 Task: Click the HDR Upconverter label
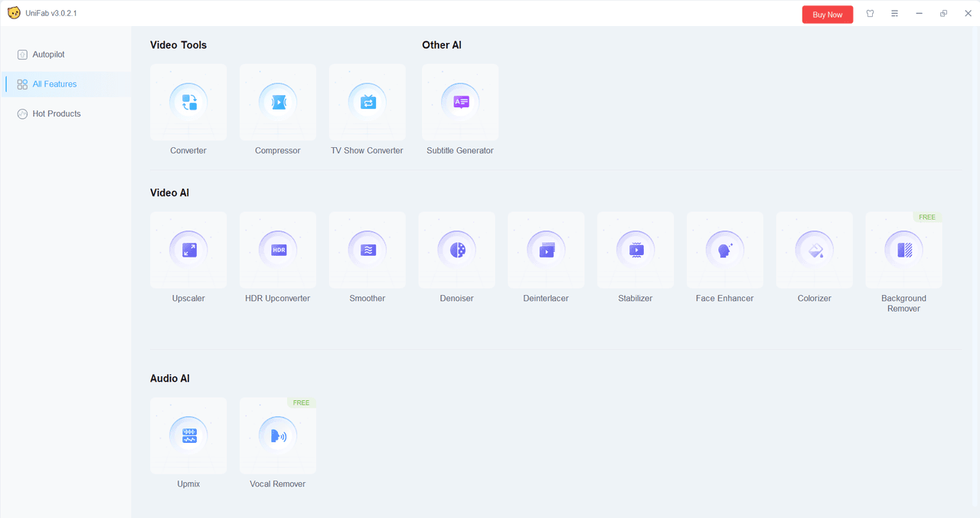pos(278,299)
